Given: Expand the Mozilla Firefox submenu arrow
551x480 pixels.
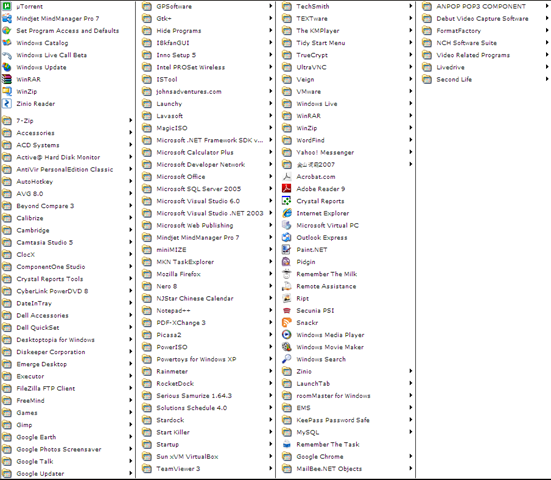Looking at the screenshot, I should click(x=271, y=274).
